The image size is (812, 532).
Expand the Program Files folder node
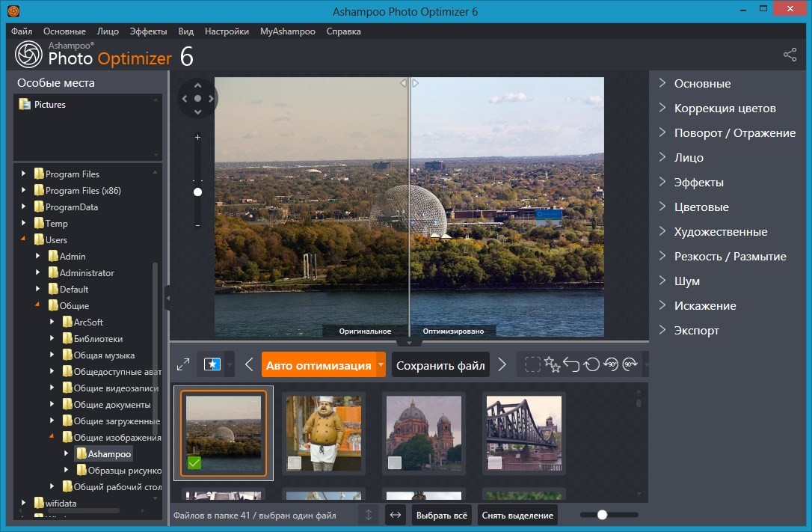[24, 174]
